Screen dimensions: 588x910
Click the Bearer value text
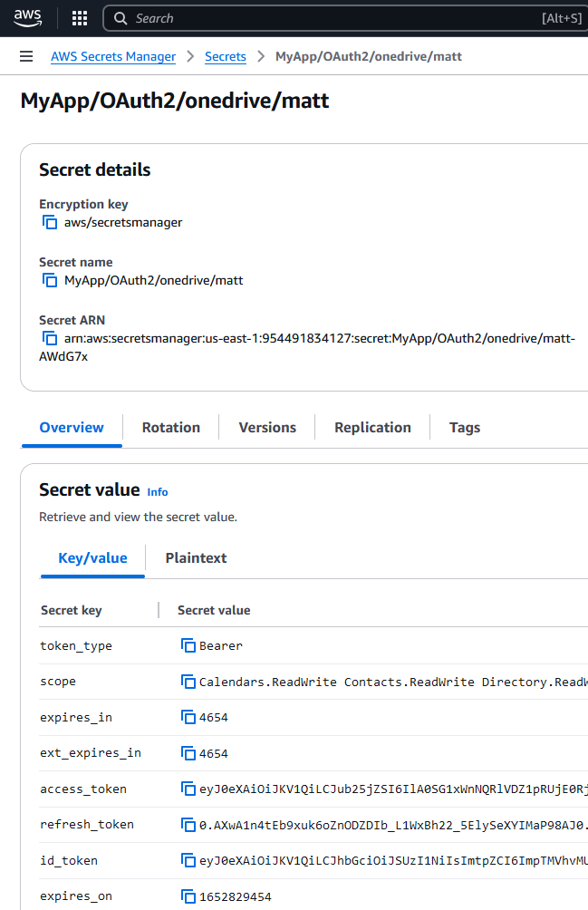point(221,645)
